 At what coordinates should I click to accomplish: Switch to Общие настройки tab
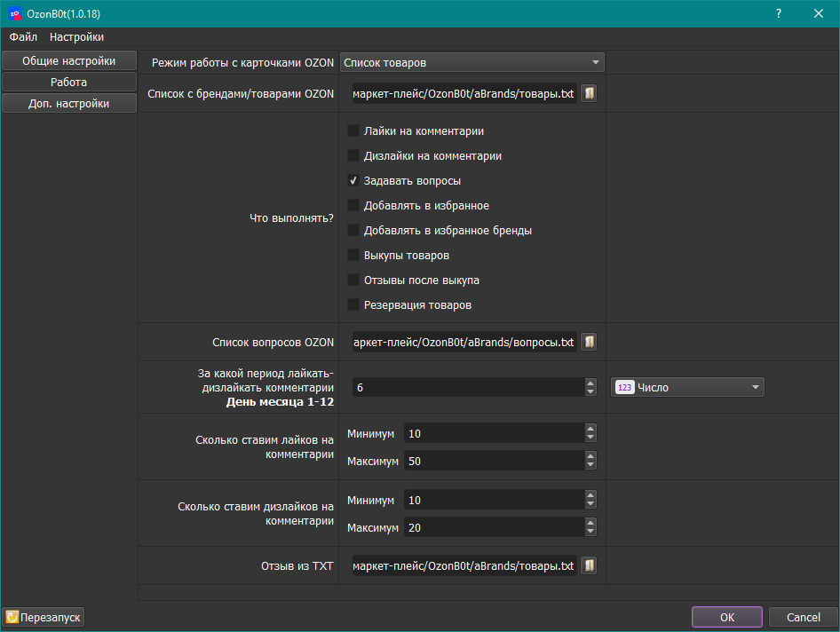tap(69, 60)
